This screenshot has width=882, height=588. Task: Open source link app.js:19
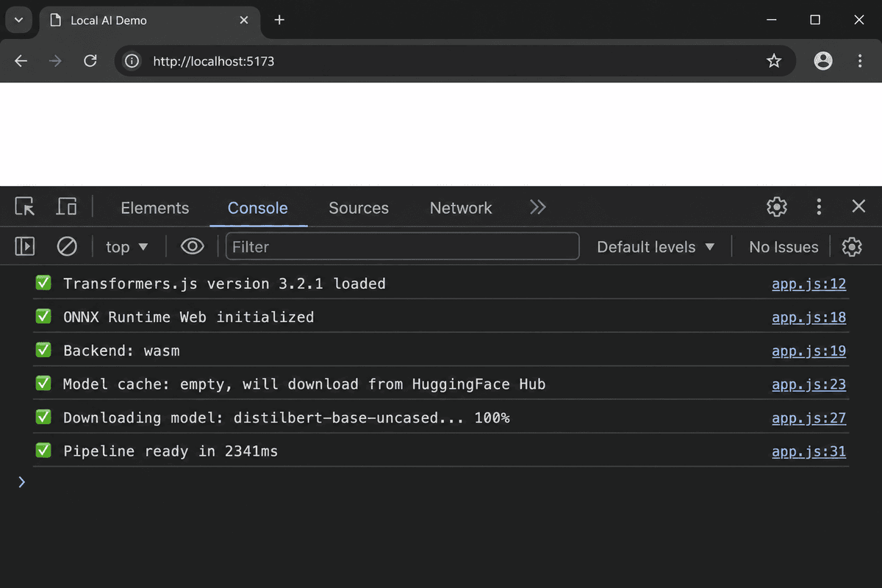click(808, 351)
